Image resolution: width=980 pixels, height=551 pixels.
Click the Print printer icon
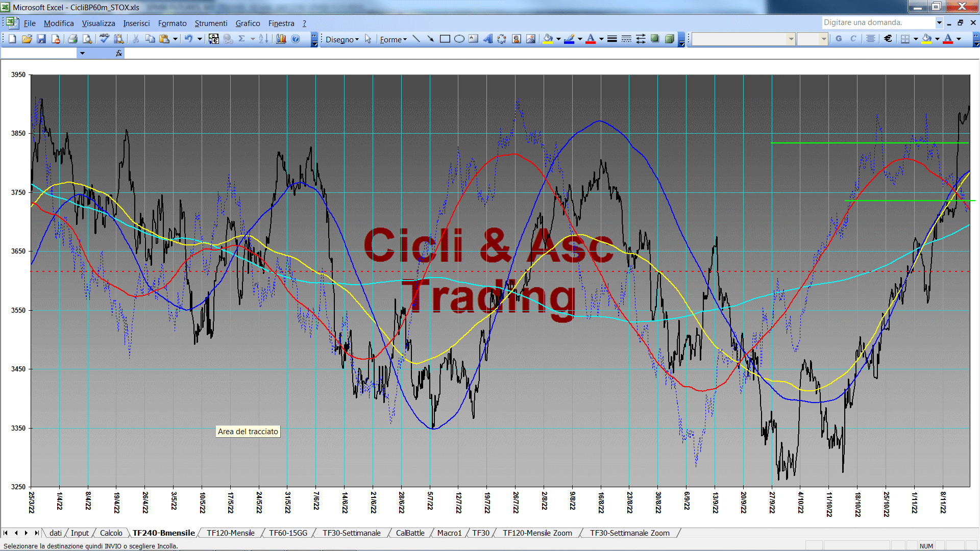pyautogui.click(x=72, y=39)
